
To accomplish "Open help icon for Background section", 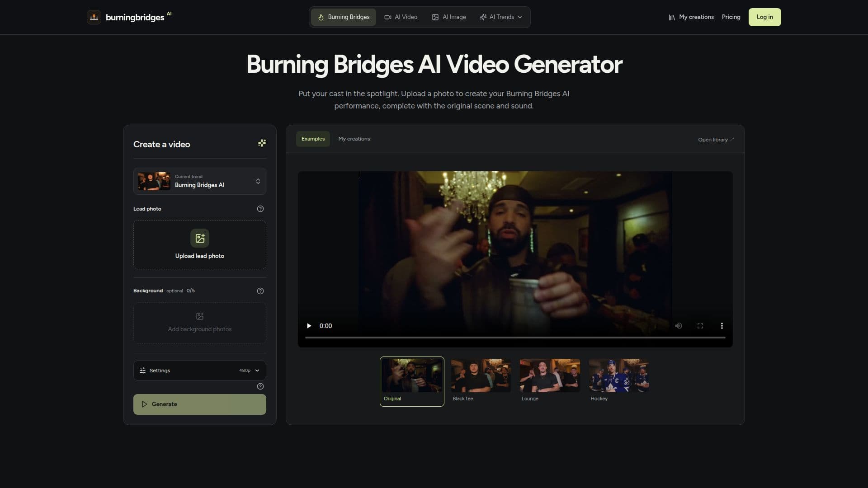I will (260, 291).
